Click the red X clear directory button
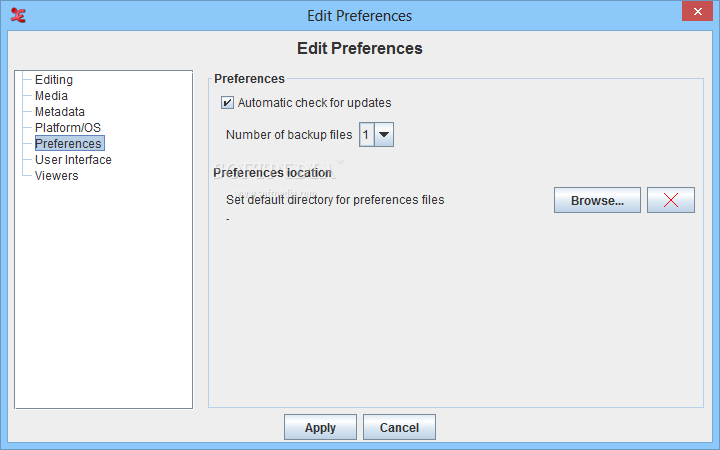The width and height of the screenshot is (720, 450). (670, 200)
